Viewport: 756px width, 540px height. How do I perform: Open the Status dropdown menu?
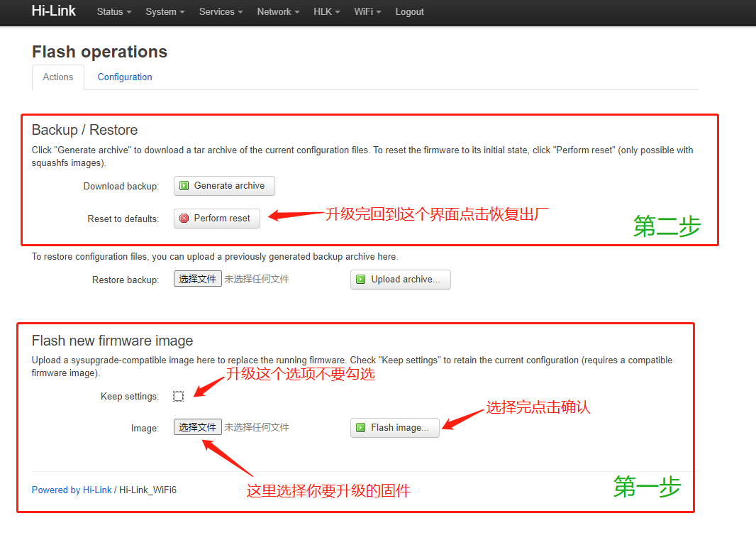(x=113, y=11)
